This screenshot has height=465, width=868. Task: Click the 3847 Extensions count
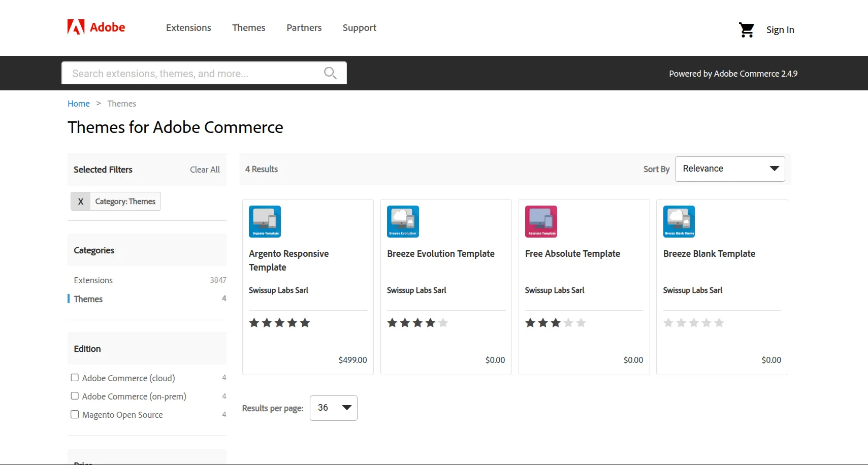[218, 280]
